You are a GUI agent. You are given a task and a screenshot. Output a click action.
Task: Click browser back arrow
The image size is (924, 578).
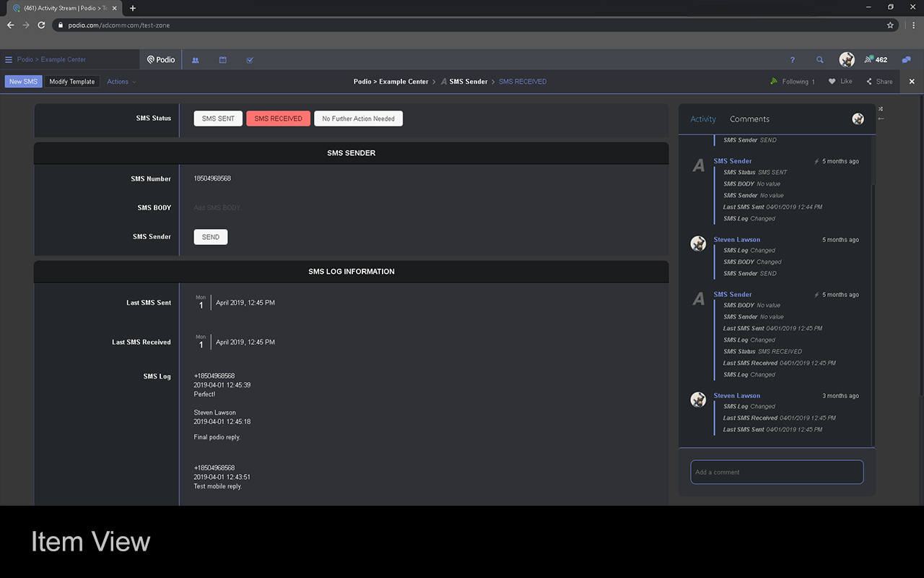(x=10, y=25)
